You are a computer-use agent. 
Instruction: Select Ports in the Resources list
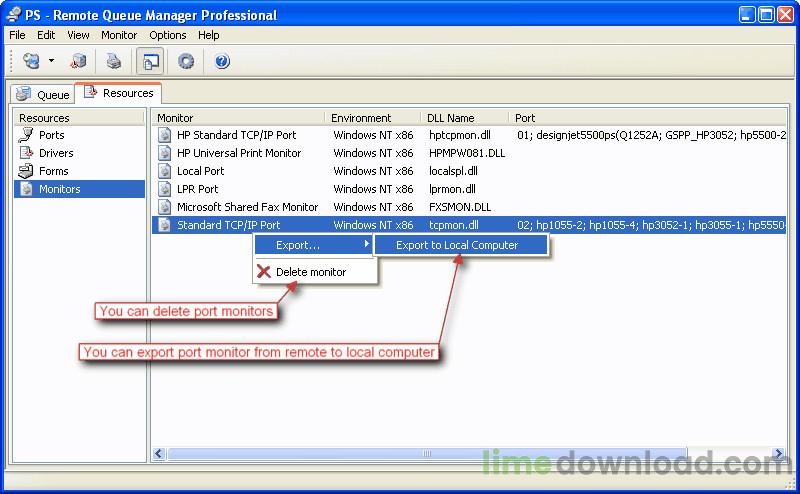(x=52, y=135)
